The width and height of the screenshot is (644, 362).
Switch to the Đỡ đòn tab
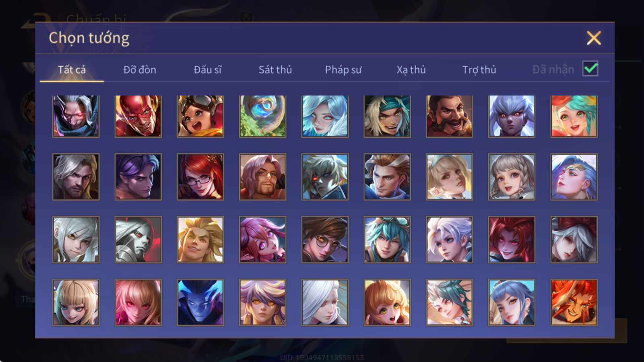click(140, 70)
